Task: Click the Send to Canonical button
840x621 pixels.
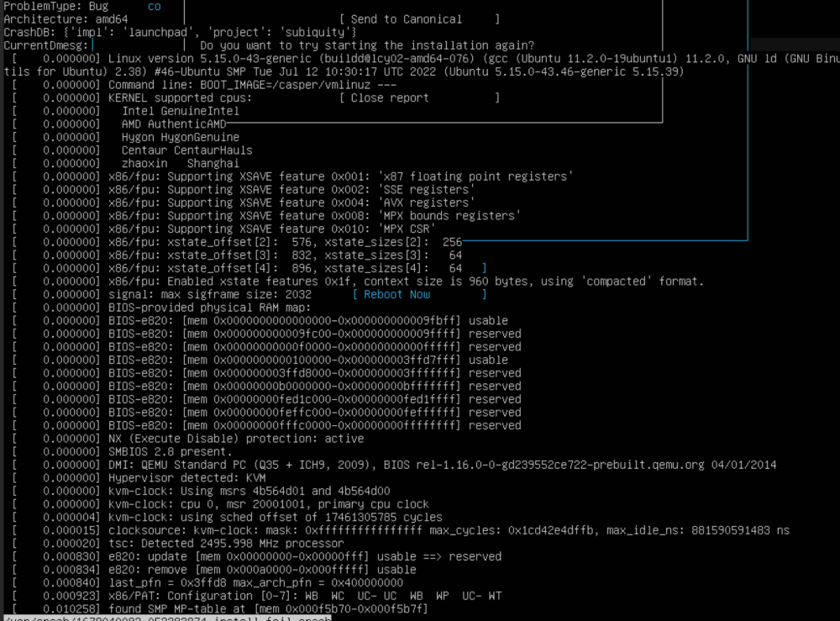Action: click(419, 19)
